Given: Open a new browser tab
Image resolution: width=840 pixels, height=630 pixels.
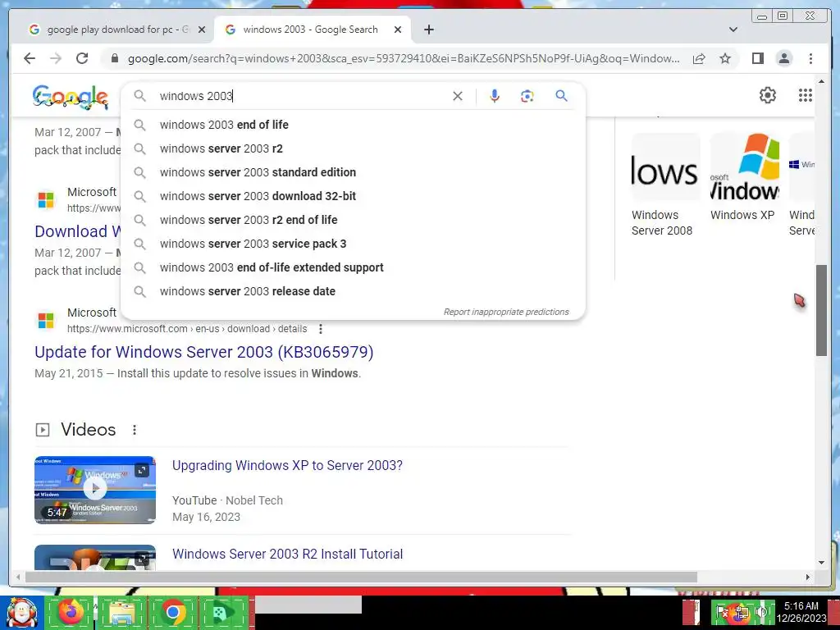Looking at the screenshot, I should click(428, 30).
